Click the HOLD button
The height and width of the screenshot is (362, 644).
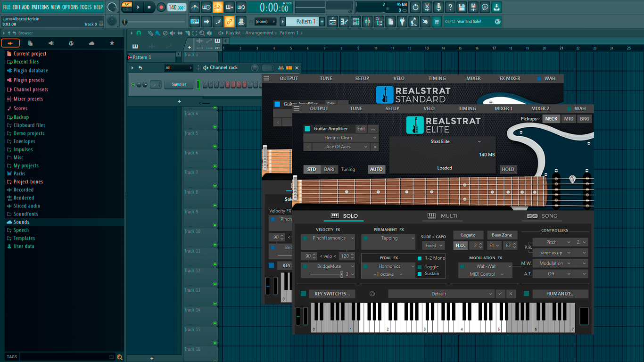(508, 169)
